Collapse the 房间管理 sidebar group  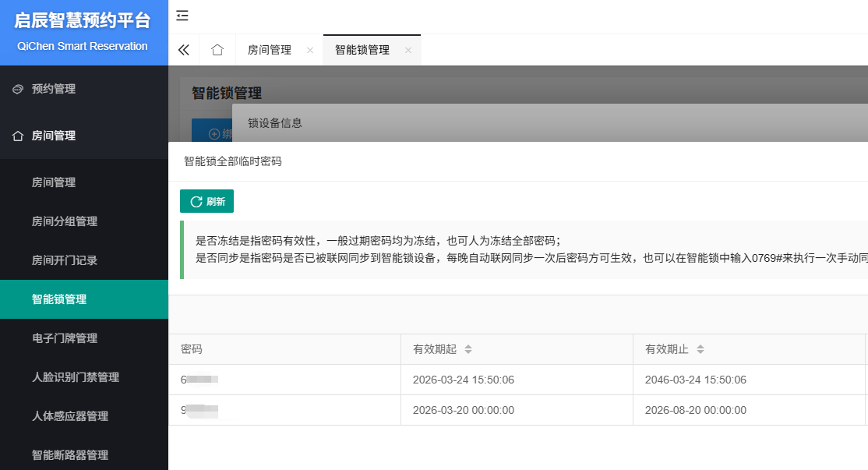(54, 136)
